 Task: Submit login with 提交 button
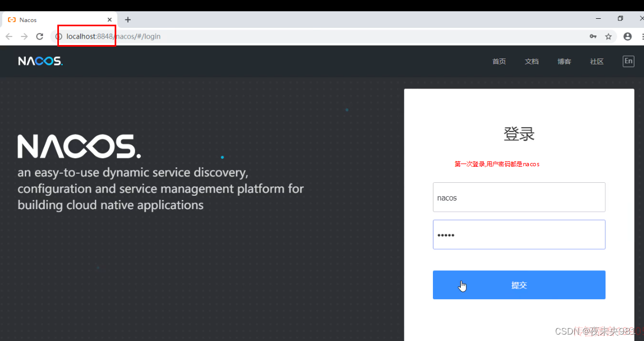coord(519,285)
